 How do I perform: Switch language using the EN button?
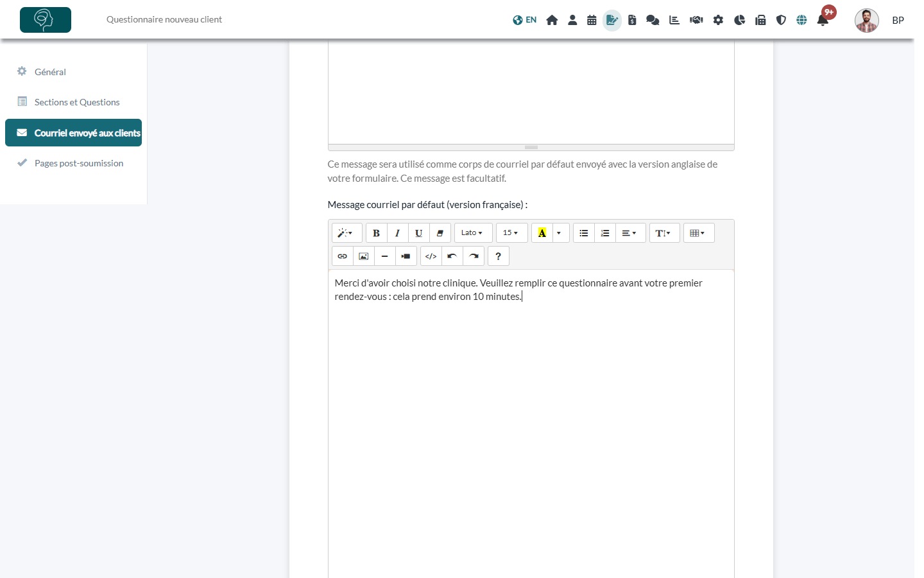pyautogui.click(x=525, y=20)
